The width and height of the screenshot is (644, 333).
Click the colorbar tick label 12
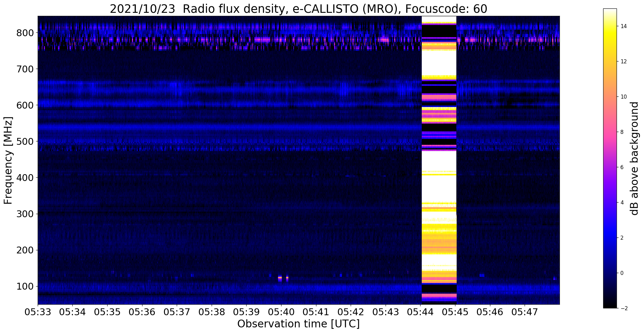tap(624, 61)
